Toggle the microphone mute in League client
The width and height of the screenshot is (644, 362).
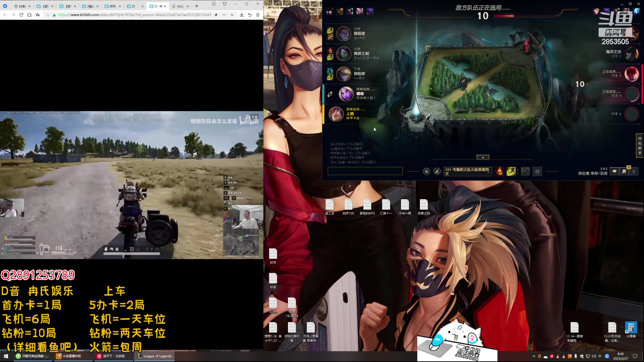pos(634,171)
